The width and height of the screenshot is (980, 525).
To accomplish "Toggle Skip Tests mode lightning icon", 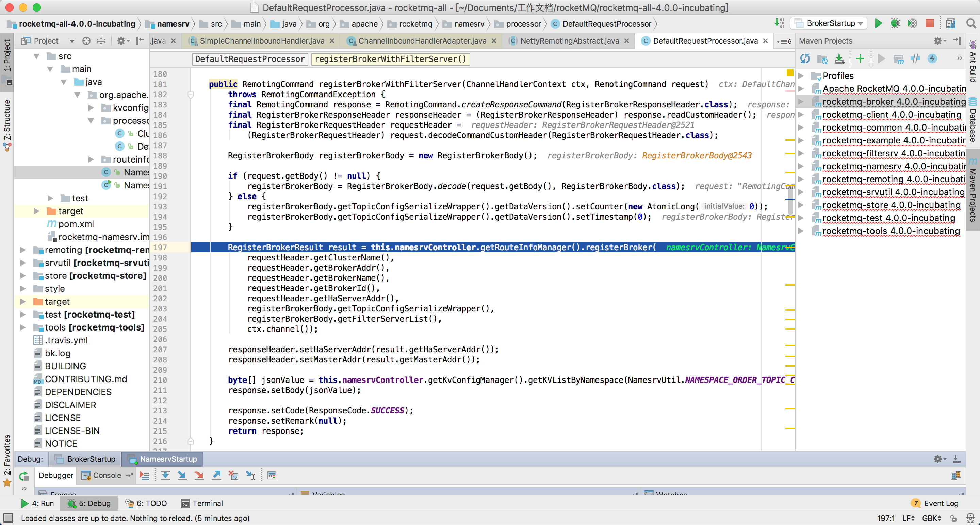I will tap(932, 58).
